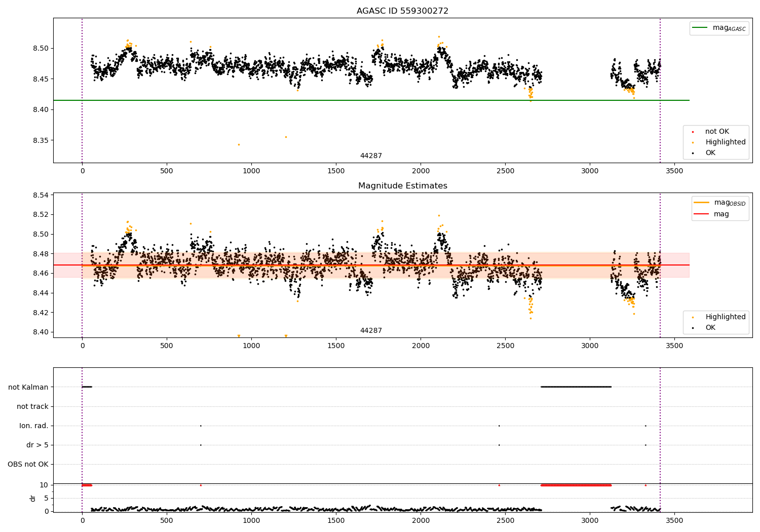Click the 8.48 y-tick label in middle plot
Image resolution: width=760 pixels, height=532 pixels.
click(40, 254)
